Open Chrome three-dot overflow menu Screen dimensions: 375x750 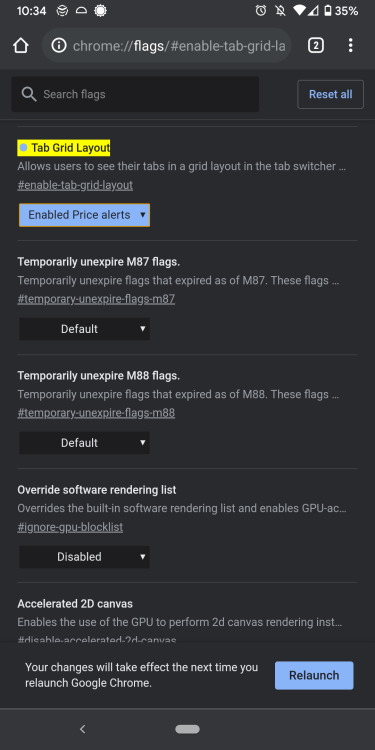pos(350,45)
